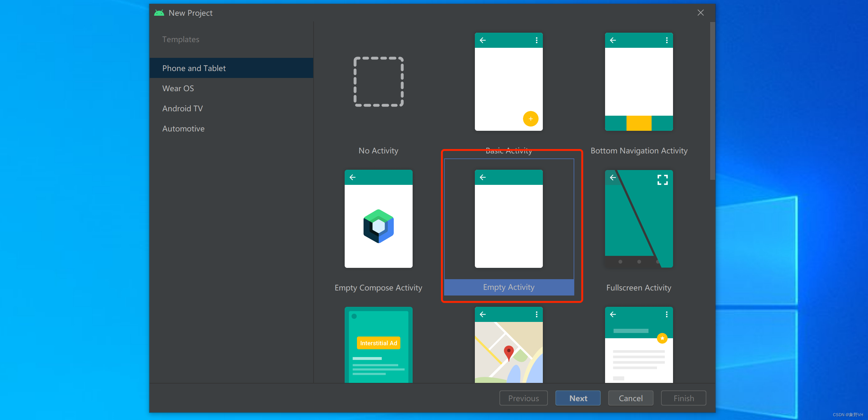868x420 pixels.
Task: Switch to Android TV templates
Action: (x=182, y=108)
